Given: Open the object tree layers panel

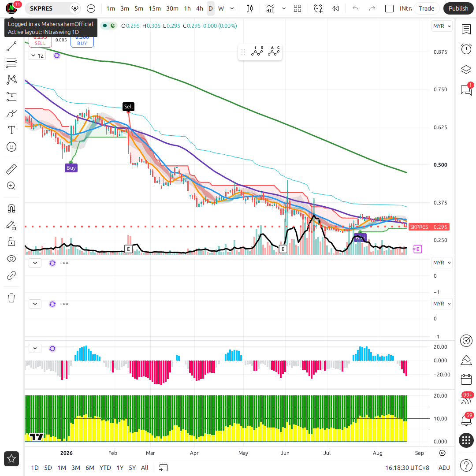Looking at the screenshot, I should [466, 70].
